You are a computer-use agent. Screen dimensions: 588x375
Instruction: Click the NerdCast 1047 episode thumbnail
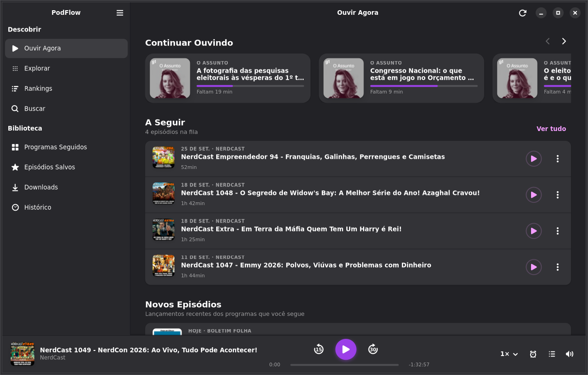tap(163, 266)
